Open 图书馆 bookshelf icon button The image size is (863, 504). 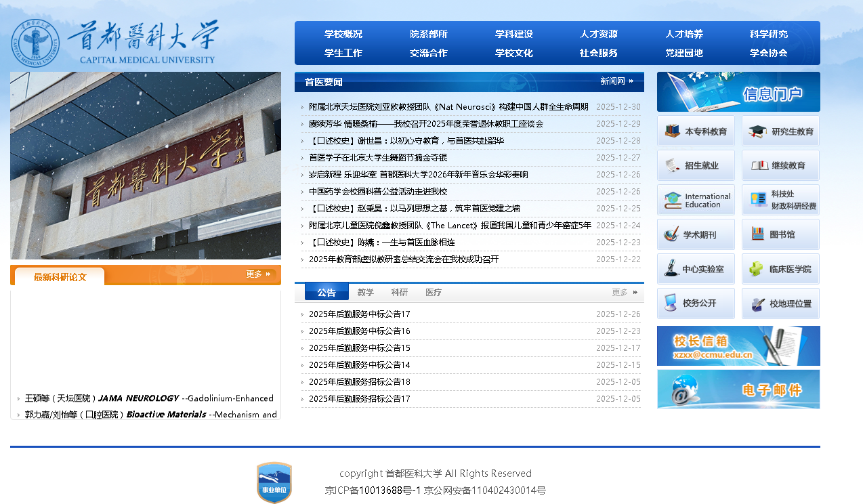(x=780, y=234)
